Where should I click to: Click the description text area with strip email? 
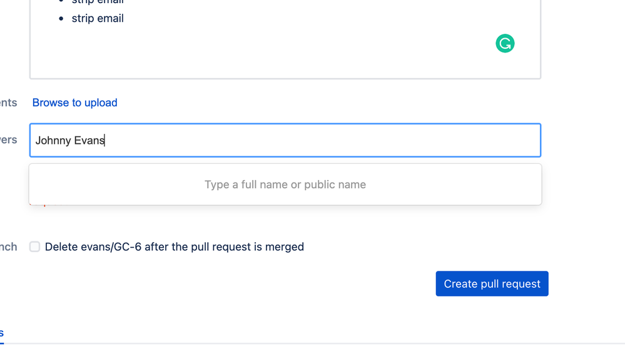(x=285, y=39)
